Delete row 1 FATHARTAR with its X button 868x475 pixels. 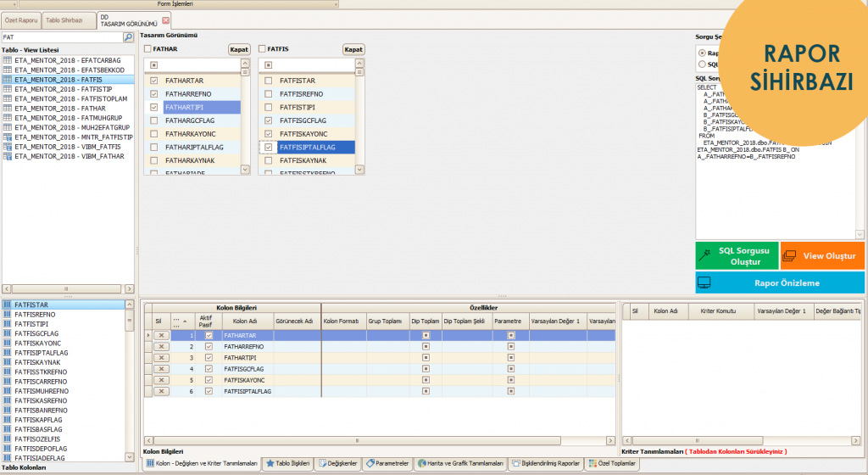pos(161,336)
